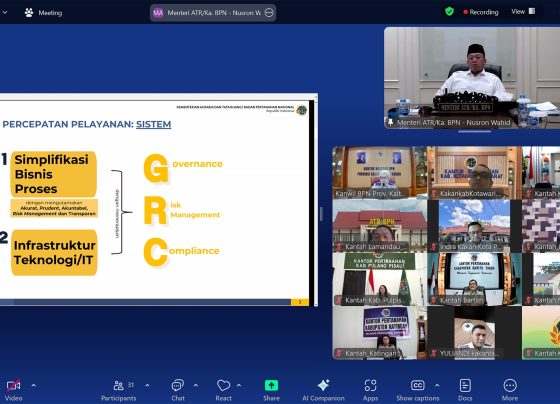Viewport: 560px width, 404px height.
Task: Expand the Participants options caret
Action: pos(148,385)
